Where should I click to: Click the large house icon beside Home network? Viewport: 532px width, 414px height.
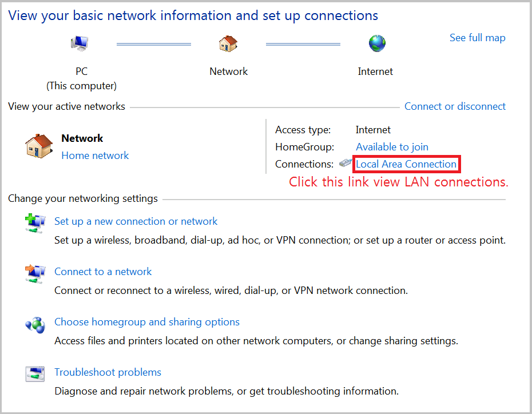(39, 146)
